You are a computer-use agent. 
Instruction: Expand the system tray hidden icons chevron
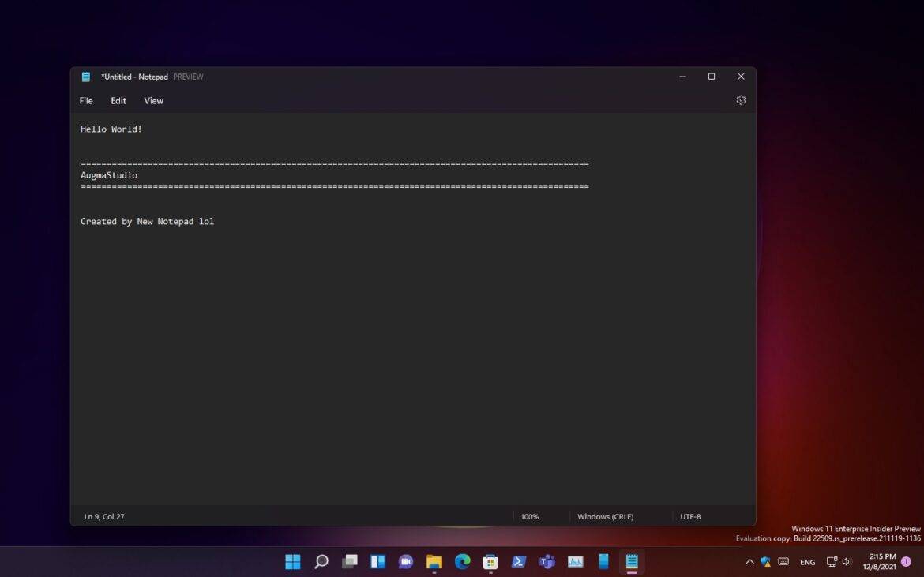click(749, 561)
